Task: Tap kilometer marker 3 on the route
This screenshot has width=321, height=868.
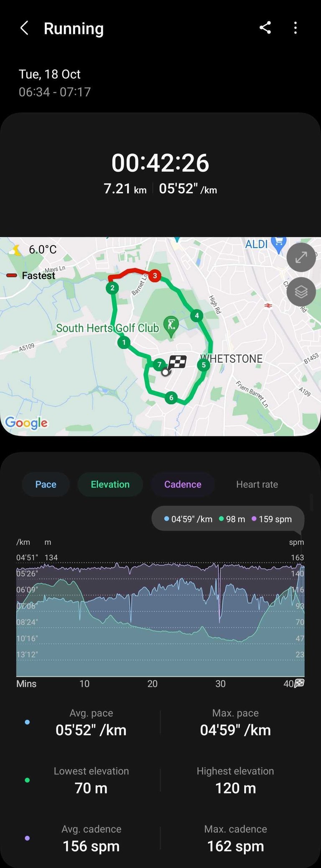Action: click(x=155, y=275)
